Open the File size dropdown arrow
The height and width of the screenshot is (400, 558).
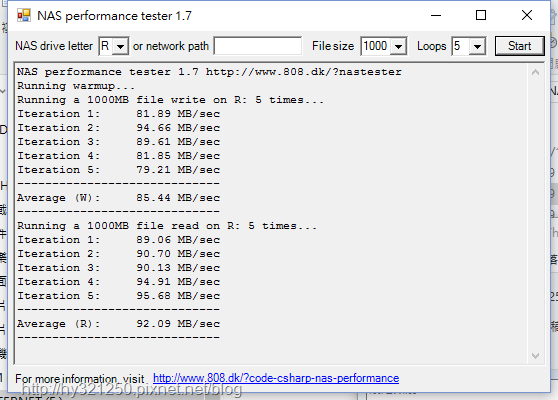click(398, 46)
